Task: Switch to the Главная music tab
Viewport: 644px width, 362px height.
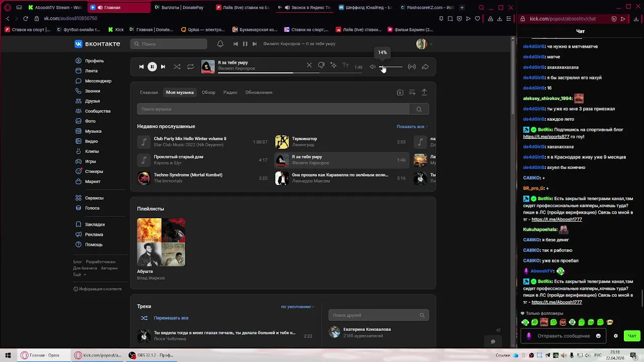Action: coord(149,93)
